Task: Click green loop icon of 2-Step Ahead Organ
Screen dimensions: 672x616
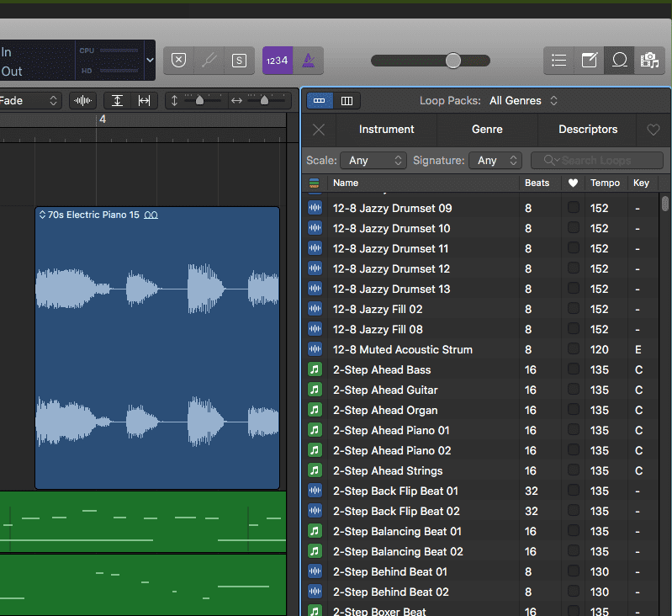Action: pos(315,410)
